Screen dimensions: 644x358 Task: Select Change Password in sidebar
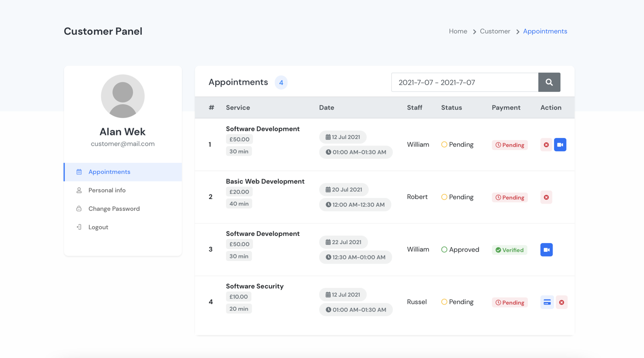113,209
